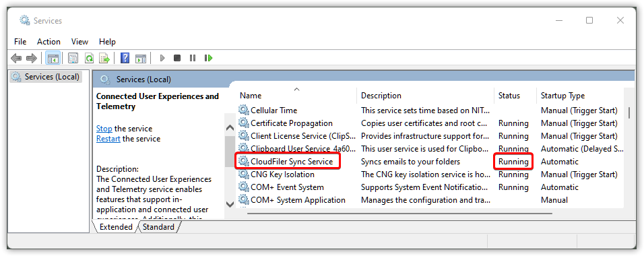Sort by the Status column header
This screenshot has width=644, height=256.
[509, 96]
